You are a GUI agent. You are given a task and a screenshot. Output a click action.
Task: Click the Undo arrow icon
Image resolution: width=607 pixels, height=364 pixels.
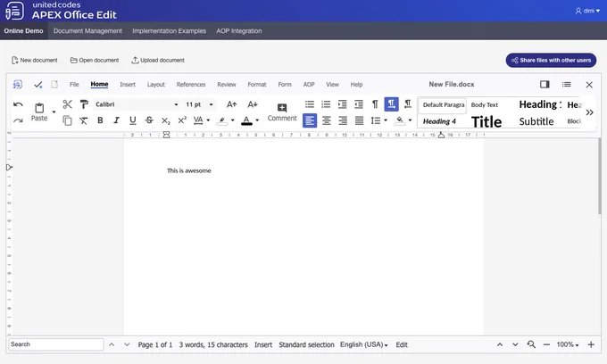coord(18,104)
